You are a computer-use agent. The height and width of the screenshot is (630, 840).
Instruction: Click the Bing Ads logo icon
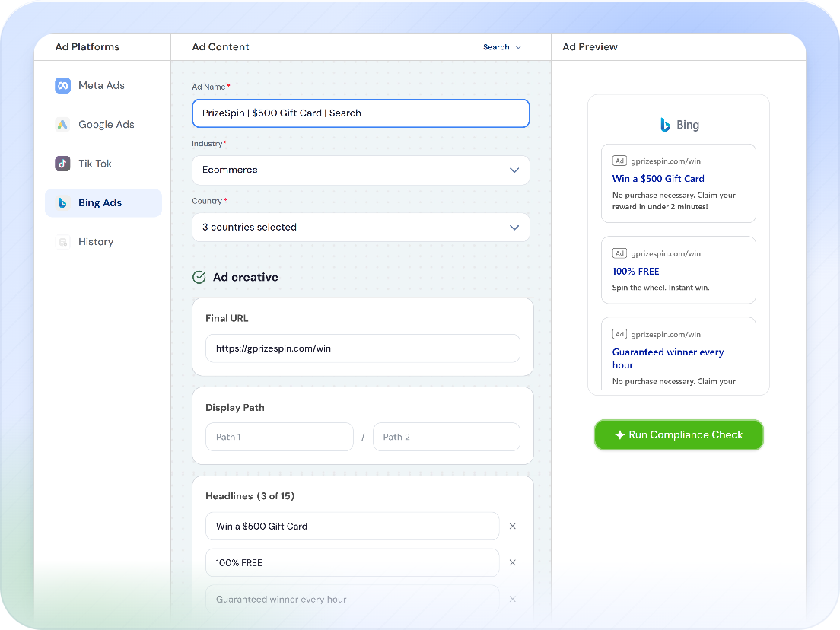click(x=62, y=203)
